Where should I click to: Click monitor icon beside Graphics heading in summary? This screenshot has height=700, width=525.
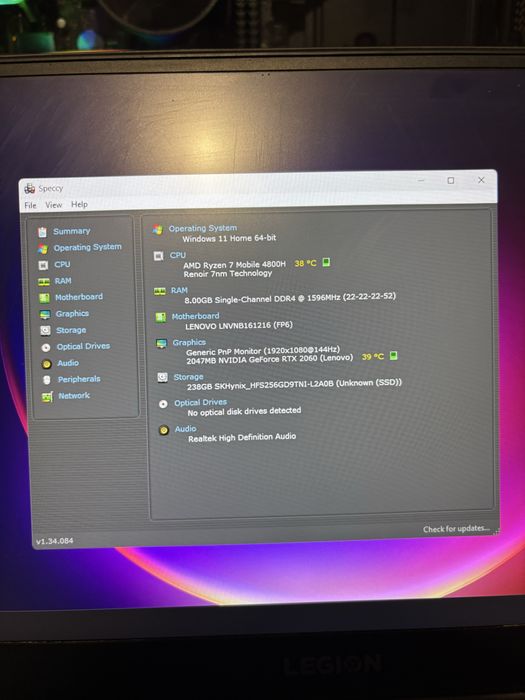tap(161, 344)
